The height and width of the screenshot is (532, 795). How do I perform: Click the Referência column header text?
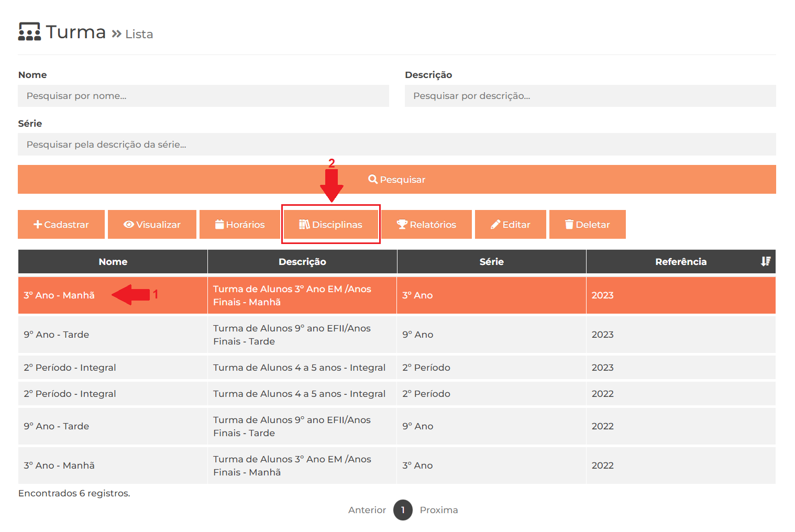point(681,261)
